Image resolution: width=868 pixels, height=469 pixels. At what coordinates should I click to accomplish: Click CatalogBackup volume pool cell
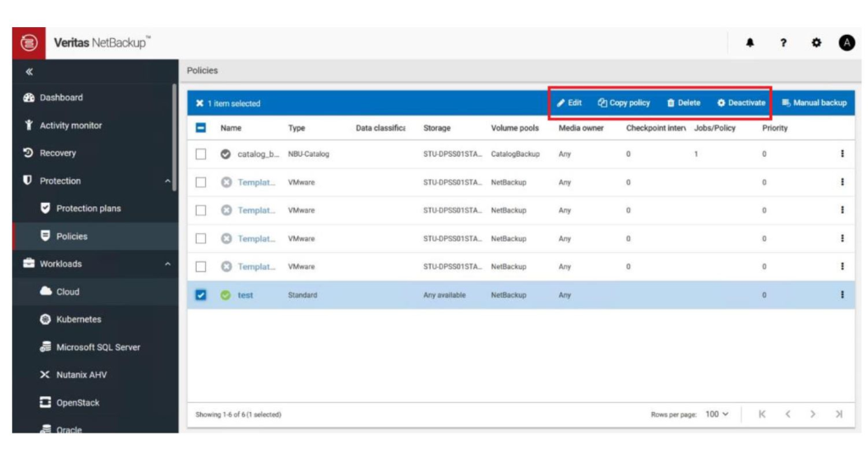[515, 154]
